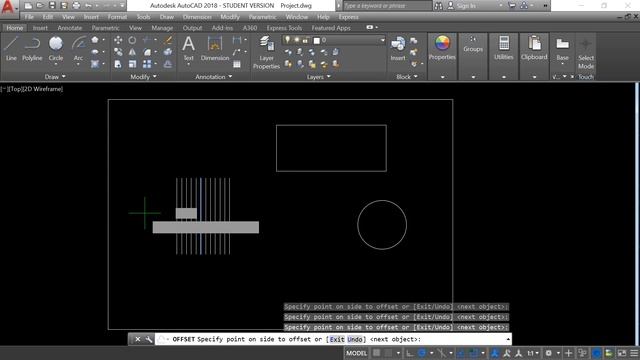Open the Dimension menu
The image size is (640, 360).
click(x=197, y=17)
